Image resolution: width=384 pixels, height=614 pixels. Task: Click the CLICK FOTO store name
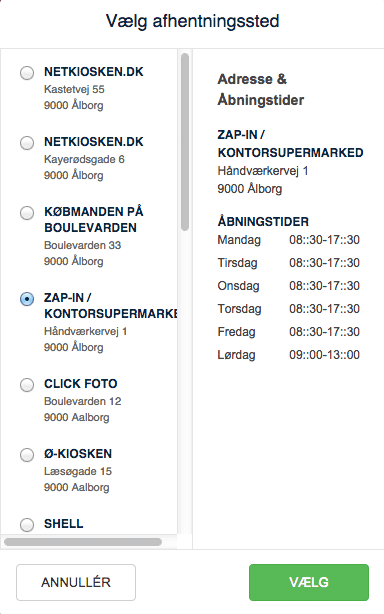pyautogui.click(x=81, y=384)
